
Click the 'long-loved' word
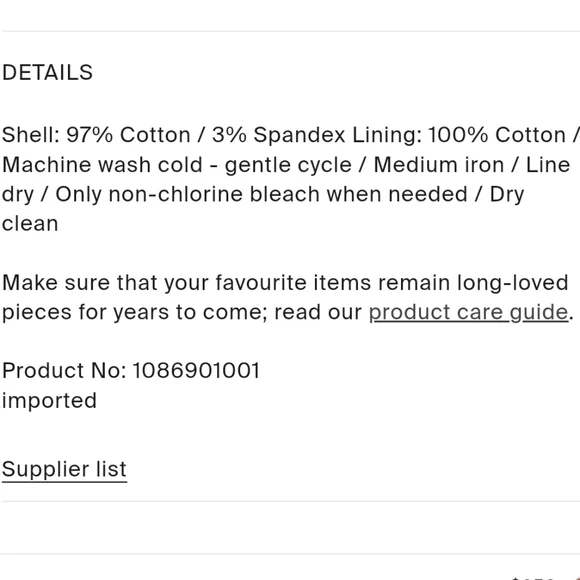click(x=513, y=283)
